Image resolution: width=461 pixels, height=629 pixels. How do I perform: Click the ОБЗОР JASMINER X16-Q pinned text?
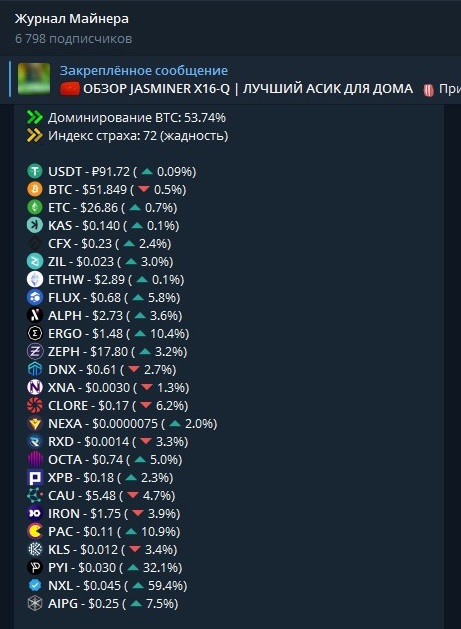156,89
